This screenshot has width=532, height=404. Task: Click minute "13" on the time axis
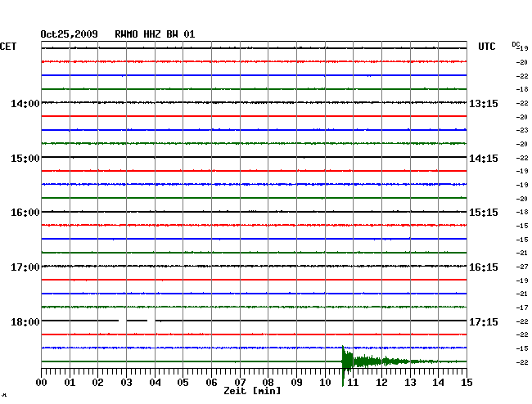coord(410,383)
